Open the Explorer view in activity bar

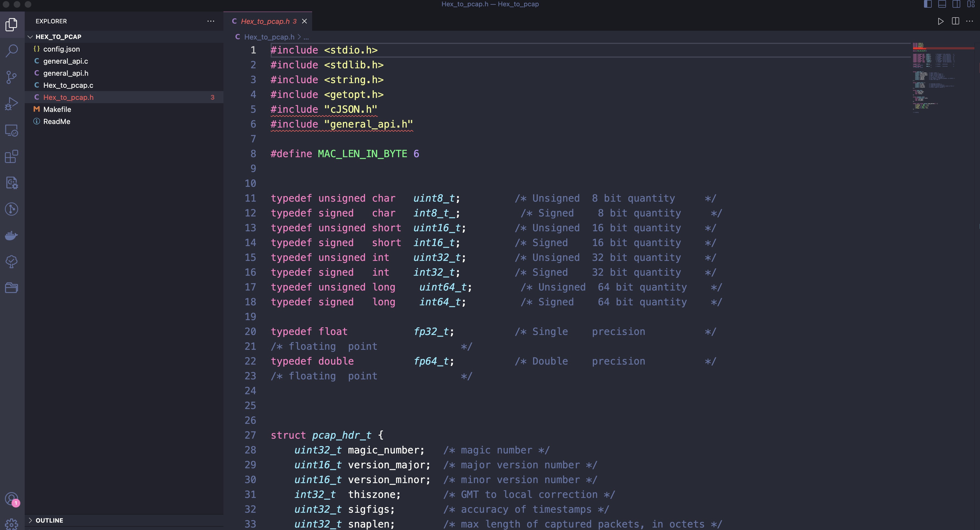12,25
